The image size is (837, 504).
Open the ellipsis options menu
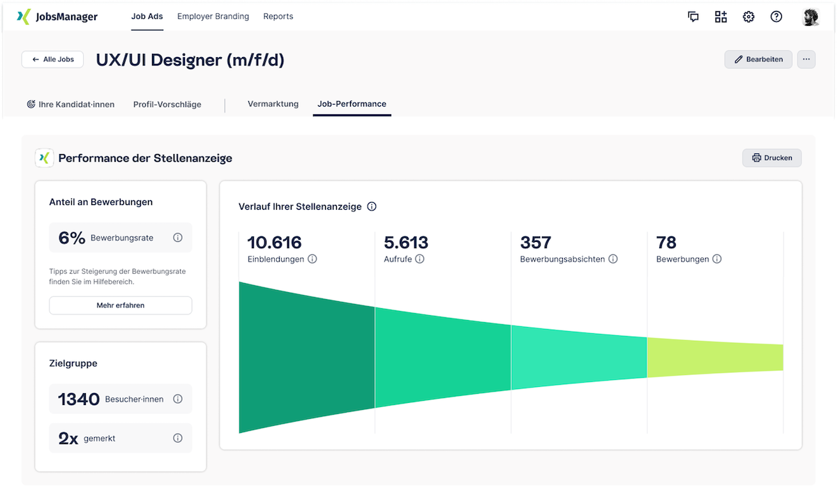tap(806, 59)
